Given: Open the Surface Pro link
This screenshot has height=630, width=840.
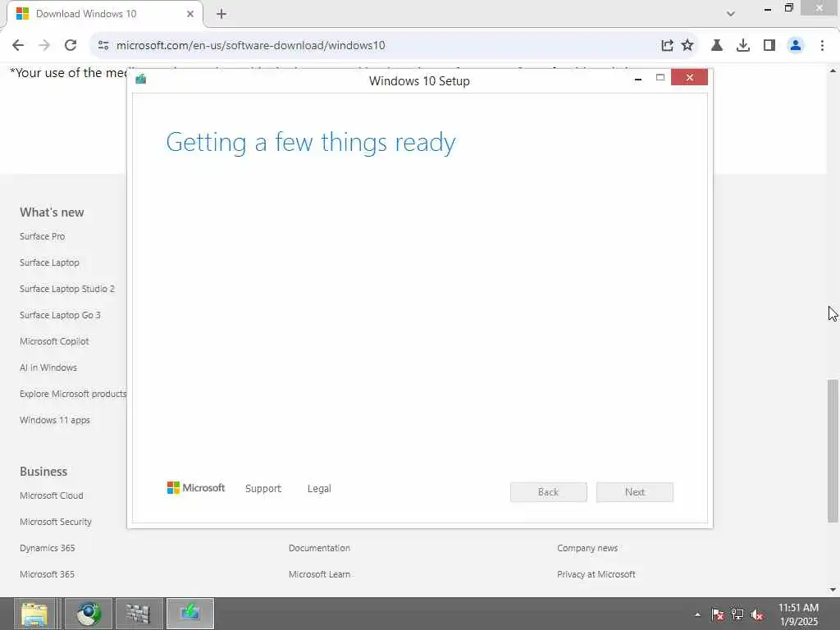Looking at the screenshot, I should click(x=43, y=236).
